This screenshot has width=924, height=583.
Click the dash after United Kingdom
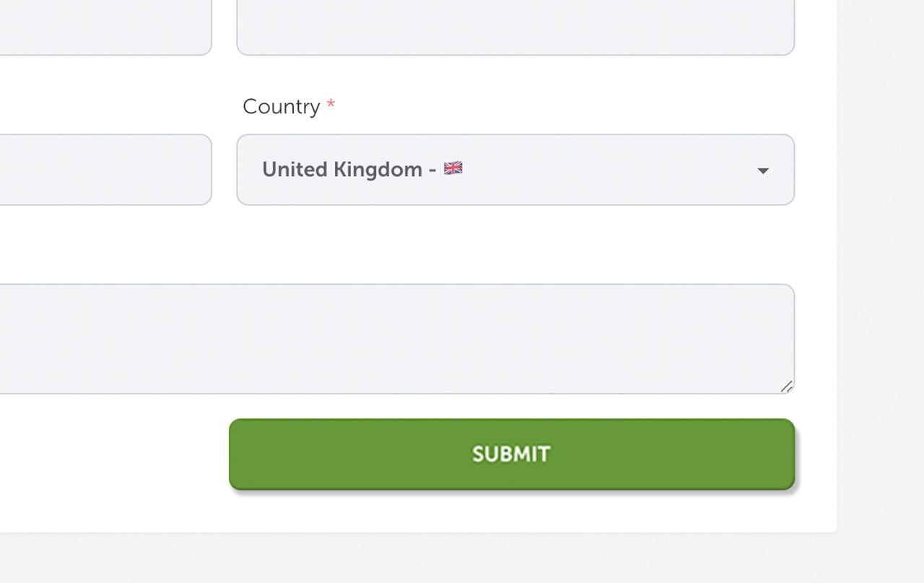432,170
